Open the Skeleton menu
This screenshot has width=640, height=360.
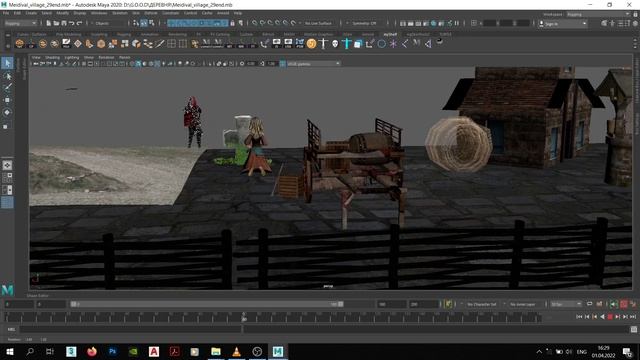(120, 13)
